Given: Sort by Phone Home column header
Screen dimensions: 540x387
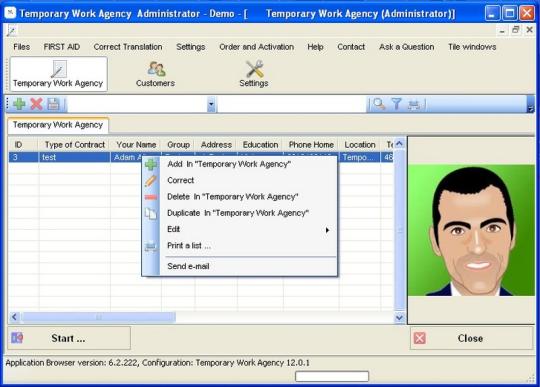Looking at the screenshot, I should (x=311, y=145).
